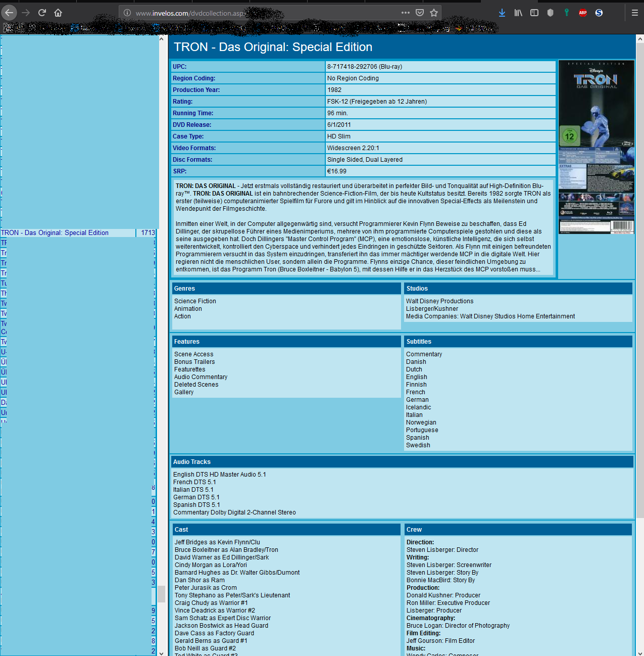Click the 1713 number in list
The image size is (644, 656).
click(x=148, y=233)
